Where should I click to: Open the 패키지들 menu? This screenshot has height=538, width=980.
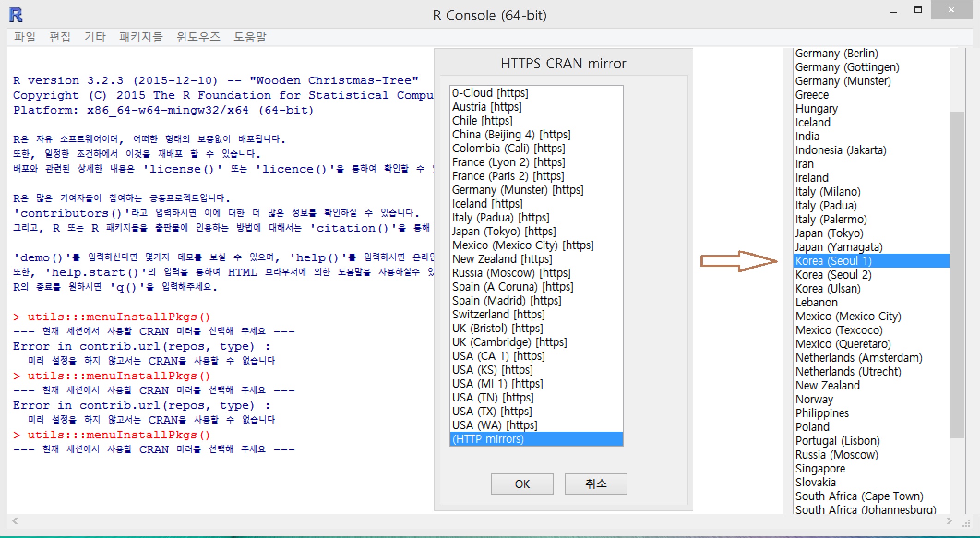(141, 37)
